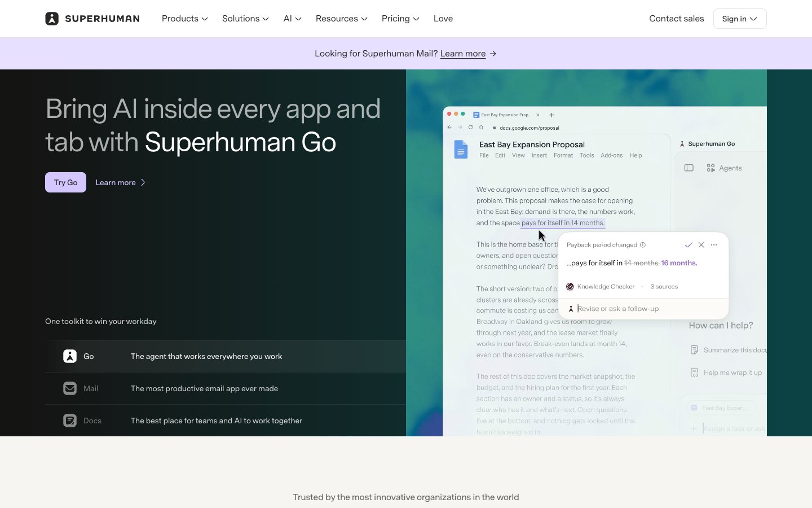Click the Try Go button
Screen dimensions: 812x508
(65, 182)
